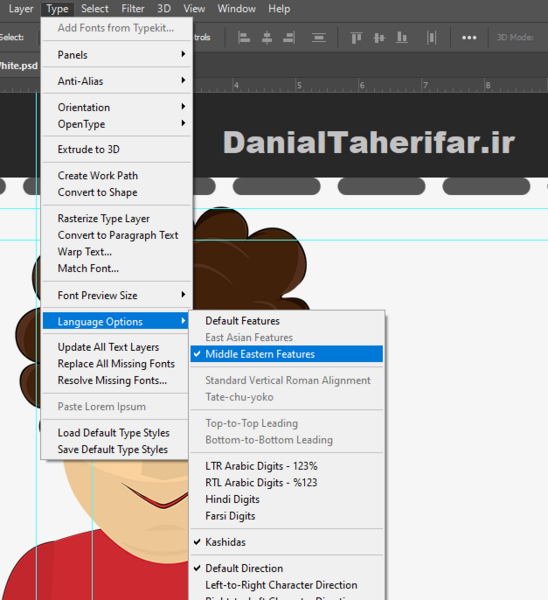Viewport: 548px width, 600px height.
Task: Choose Replace All Missing Fonts
Action: tap(115, 364)
